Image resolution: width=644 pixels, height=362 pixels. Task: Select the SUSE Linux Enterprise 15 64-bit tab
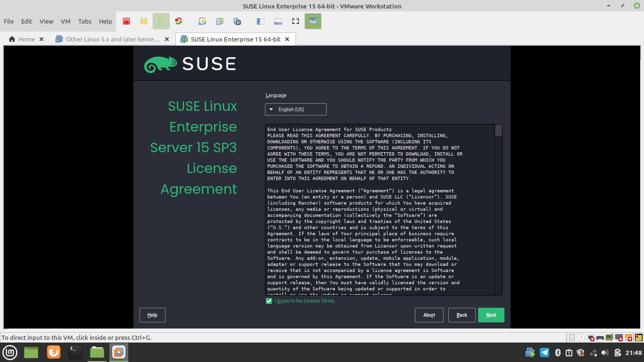236,39
